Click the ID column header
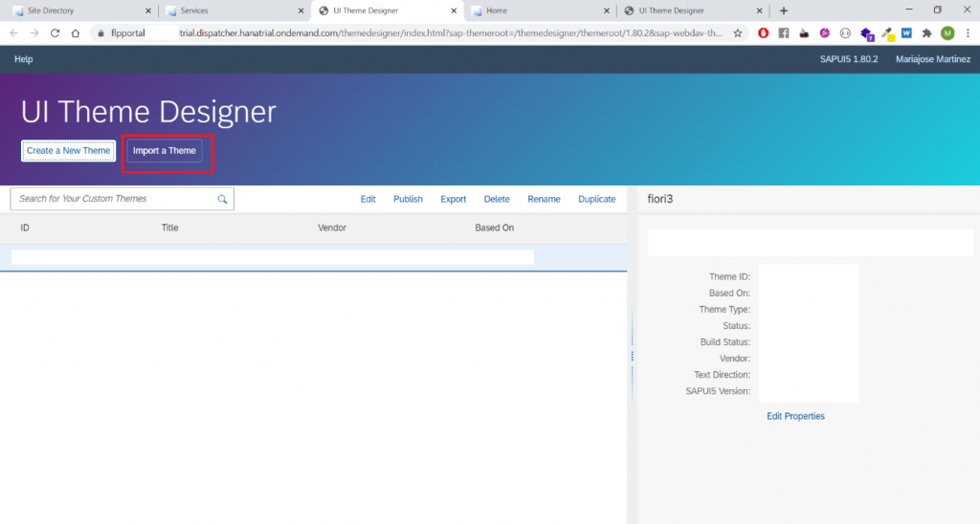 pyautogui.click(x=25, y=228)
